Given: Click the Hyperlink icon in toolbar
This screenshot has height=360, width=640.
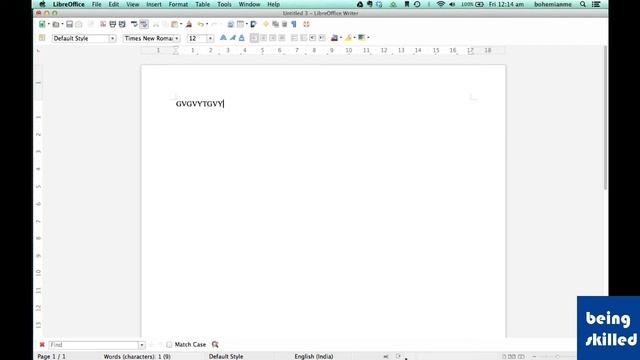Looking at the screenshot, I should pos(231,24).
